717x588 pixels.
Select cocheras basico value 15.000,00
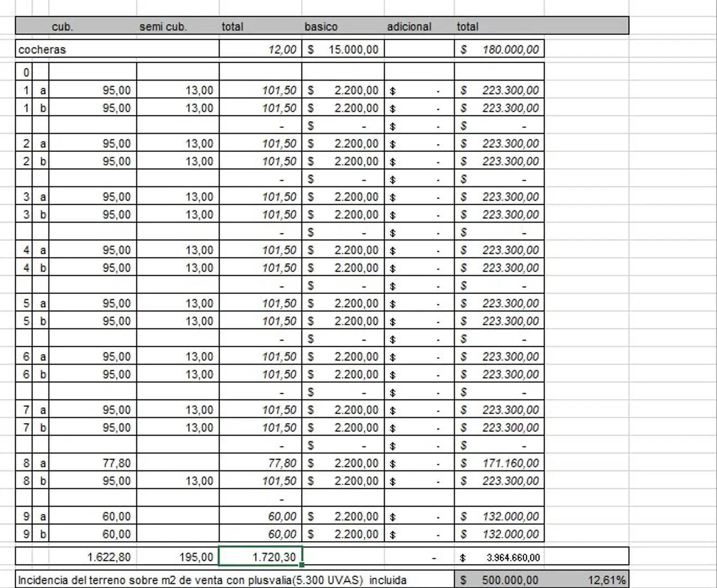coord(343,49)
